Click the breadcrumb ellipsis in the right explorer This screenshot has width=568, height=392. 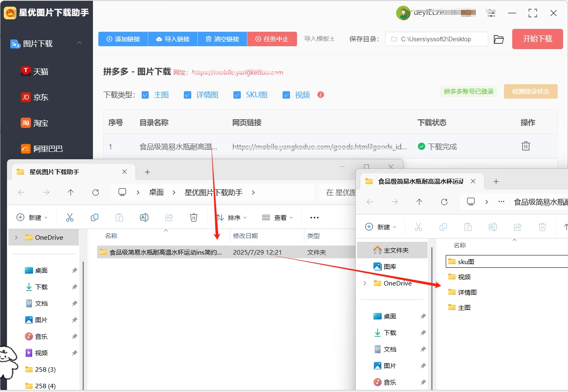pos(501,202)
